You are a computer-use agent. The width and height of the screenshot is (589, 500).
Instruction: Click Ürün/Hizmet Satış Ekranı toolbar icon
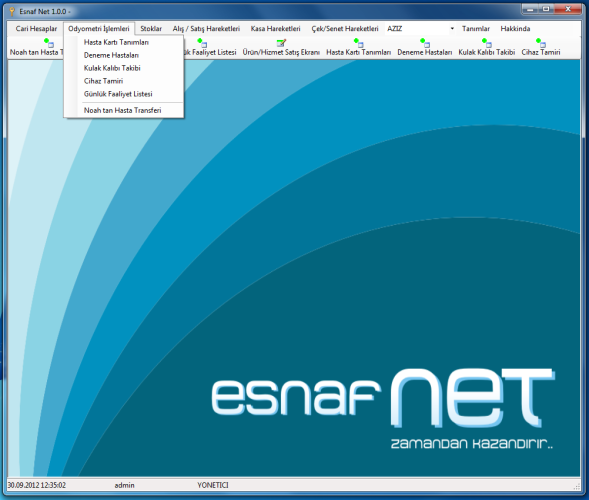281,42
